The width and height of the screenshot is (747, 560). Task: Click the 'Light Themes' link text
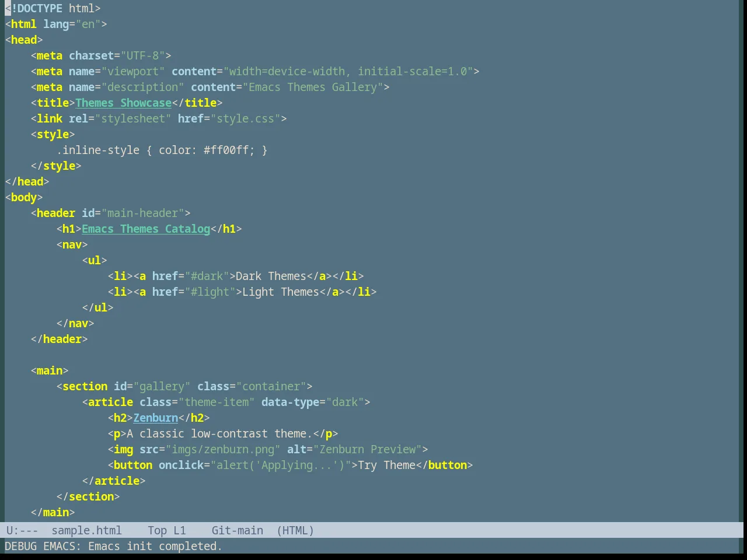(x=281, y=292)
